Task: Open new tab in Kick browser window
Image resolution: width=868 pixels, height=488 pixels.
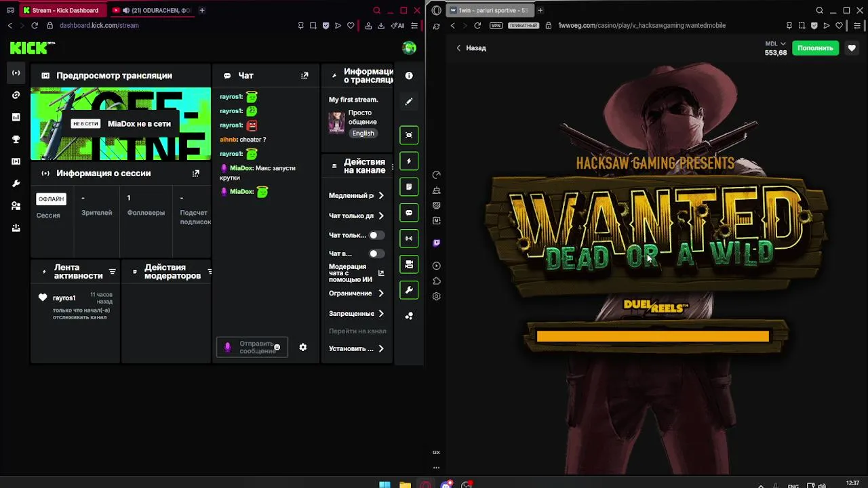Action: (202, 10)
